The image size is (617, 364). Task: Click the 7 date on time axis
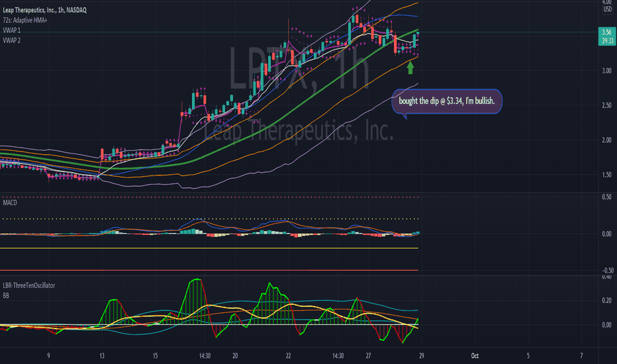581,356
